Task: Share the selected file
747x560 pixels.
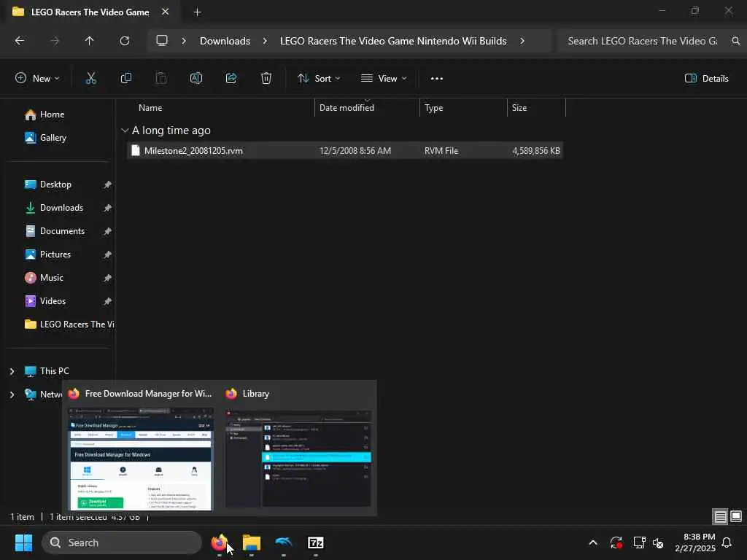Action: (231, 78)
